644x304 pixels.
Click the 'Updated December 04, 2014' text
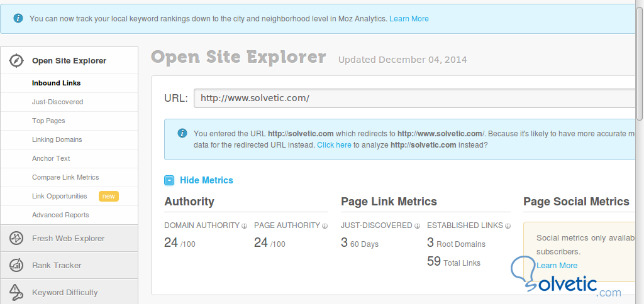tap(402, 60)
